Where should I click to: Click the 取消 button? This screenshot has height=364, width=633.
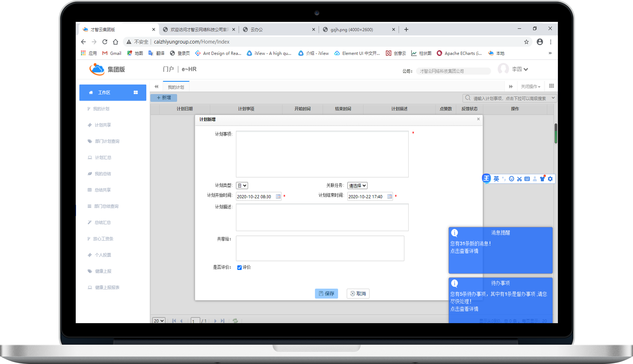click(x=358, y=293)
